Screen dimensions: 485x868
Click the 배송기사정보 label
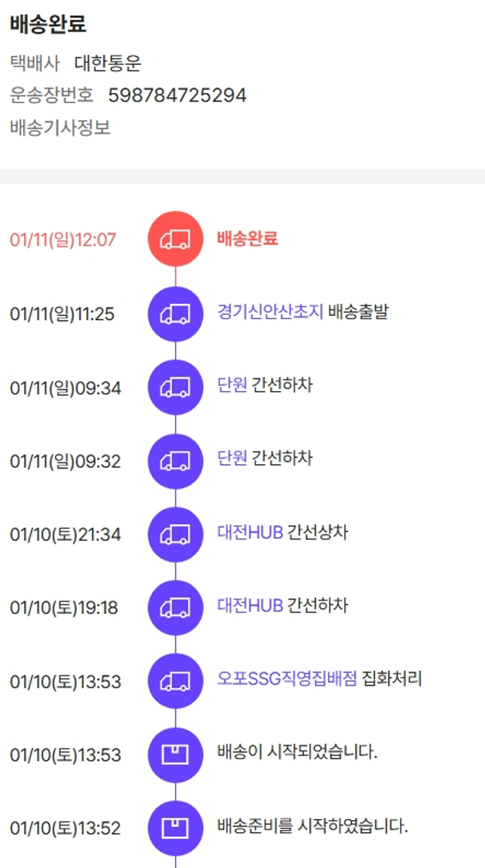point(60,127)
